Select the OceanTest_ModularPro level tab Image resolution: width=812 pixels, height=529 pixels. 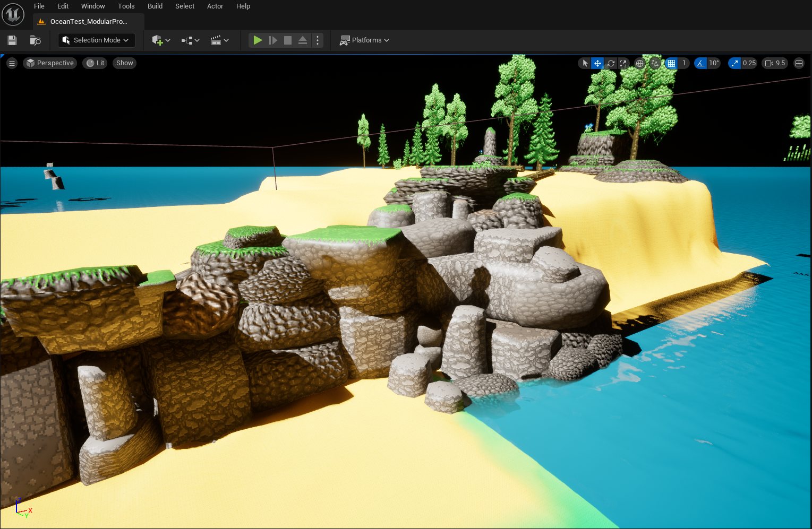[88, 22]
